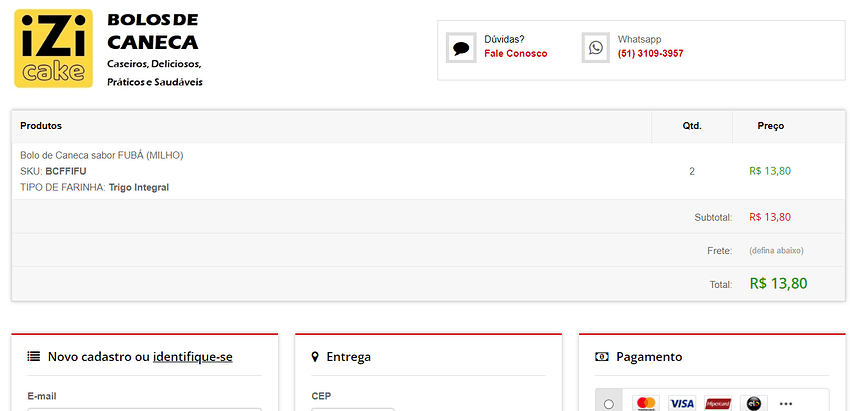The width and height of the screenshot is (850, 411).
Task: Click the Trigo Integral flour type text
Action: coord(139,188)
